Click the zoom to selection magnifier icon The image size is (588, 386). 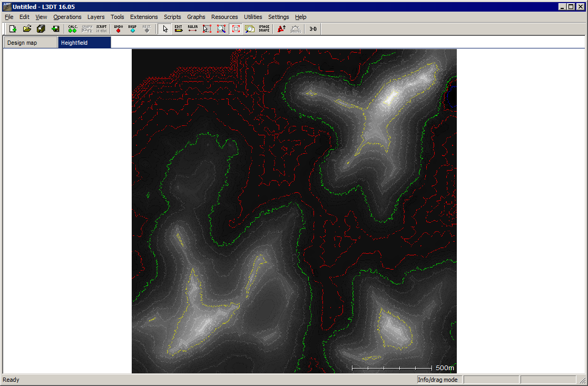point(221,29)
